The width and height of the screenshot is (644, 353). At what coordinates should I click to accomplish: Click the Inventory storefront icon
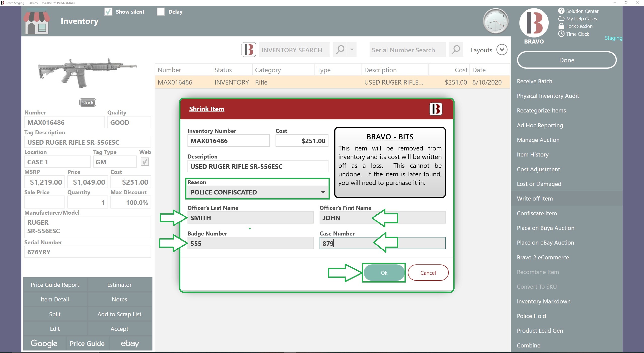(x=37, y=21)
